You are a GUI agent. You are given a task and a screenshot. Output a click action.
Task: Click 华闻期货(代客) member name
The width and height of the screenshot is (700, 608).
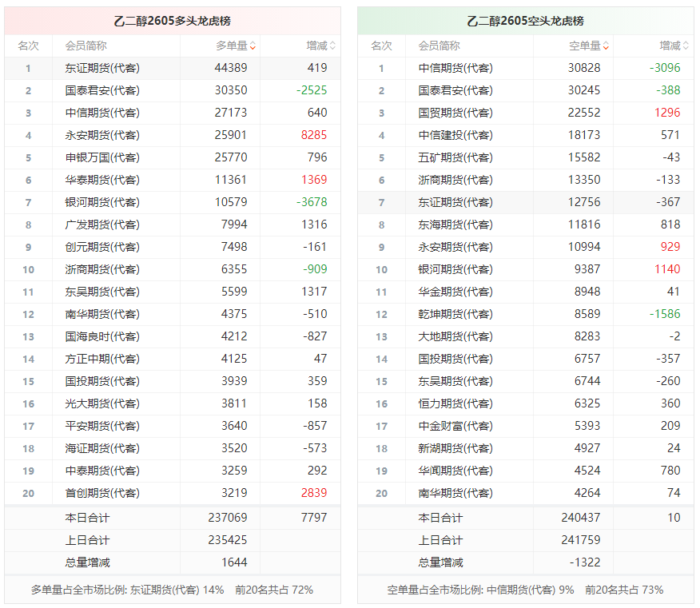pyautogui.click(x=455, y=471)
